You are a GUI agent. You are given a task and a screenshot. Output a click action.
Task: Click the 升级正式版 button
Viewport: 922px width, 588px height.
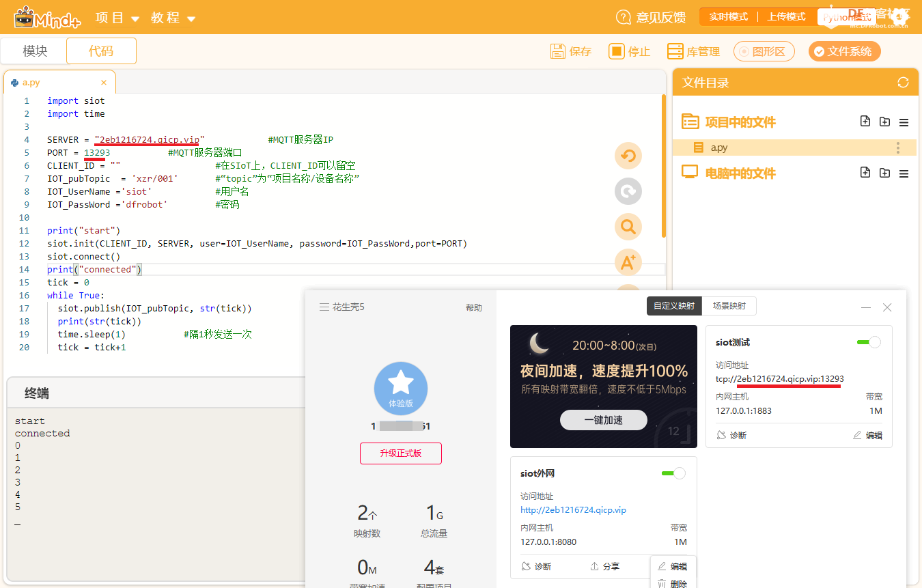click(401, 453)
